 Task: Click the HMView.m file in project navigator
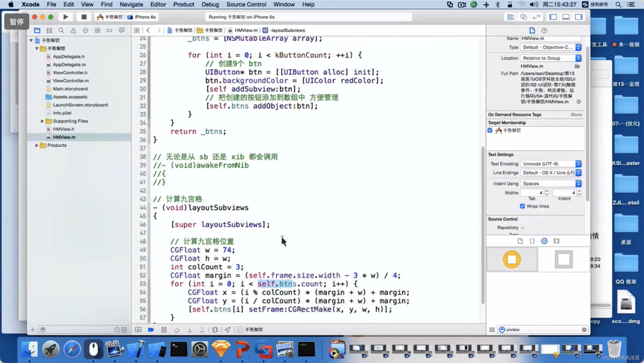coord(64,137)
